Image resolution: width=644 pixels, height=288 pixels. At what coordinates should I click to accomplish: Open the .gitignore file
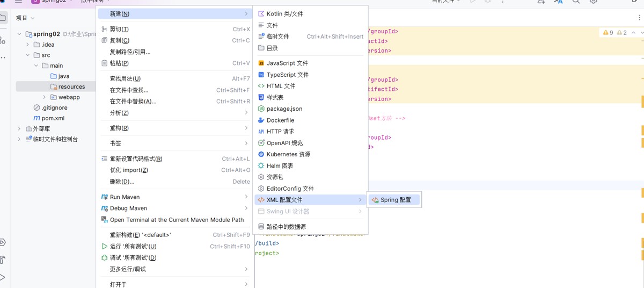tap(54, 107)
